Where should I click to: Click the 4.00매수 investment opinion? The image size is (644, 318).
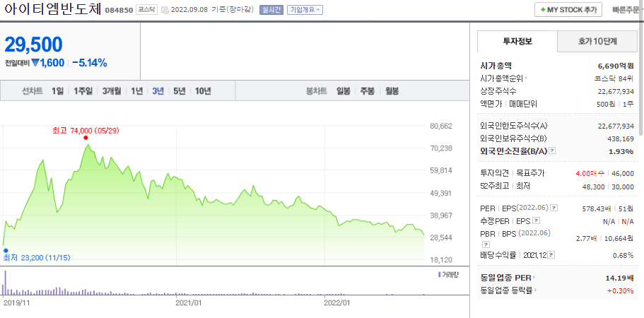[x=590, y=173]
